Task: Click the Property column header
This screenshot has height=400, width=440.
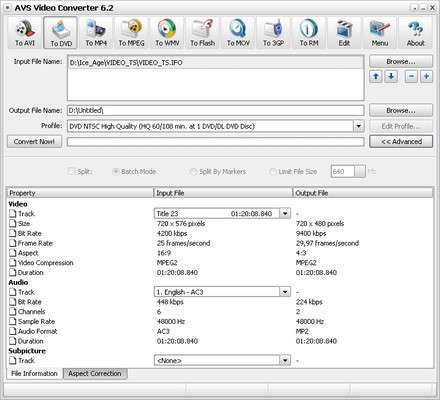Action: click(x=80, y=193)
